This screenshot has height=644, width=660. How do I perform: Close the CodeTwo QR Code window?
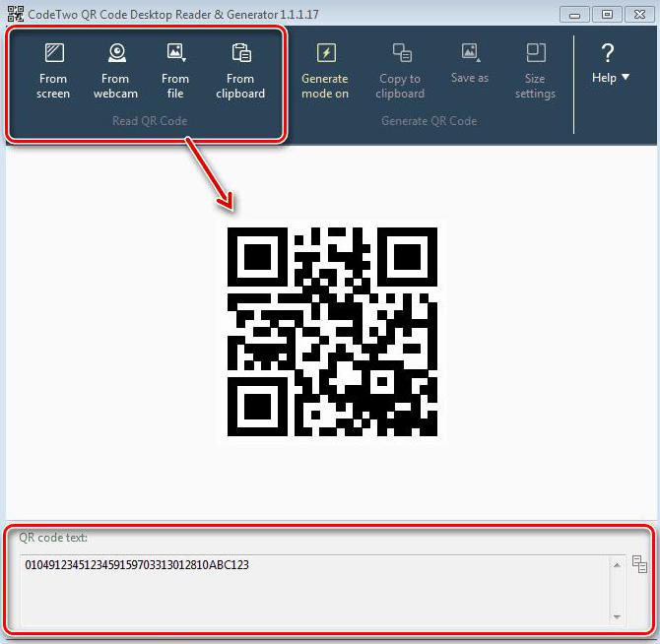point(639,15)
